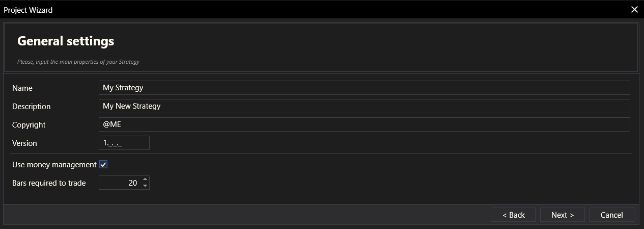Click the Bars required to trade value box
Screen dimensions: 644x229
(x=120, y=183)
